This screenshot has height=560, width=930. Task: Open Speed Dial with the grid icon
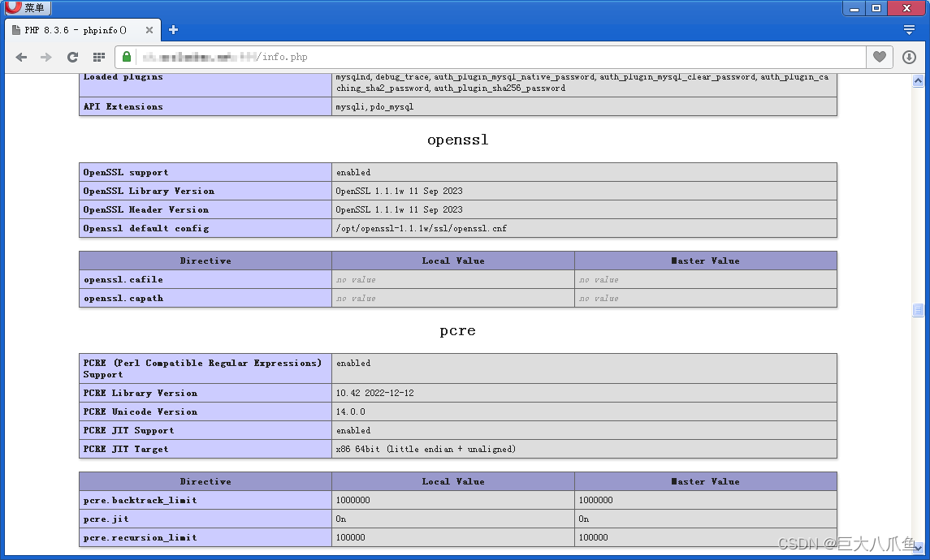coord(98,57)
